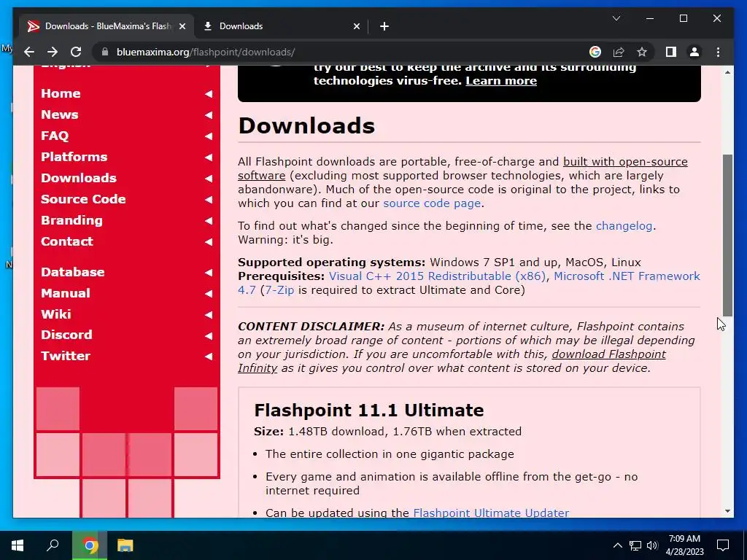The image size is (747, 560).
Task: Show hidden system tray icons
Action: (x=617, y=545)
